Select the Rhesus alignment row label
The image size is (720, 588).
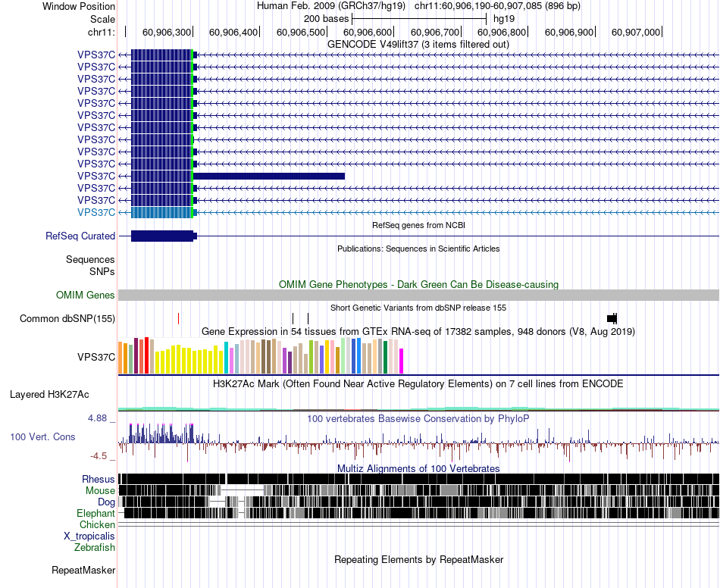click(x=99, y=479)
